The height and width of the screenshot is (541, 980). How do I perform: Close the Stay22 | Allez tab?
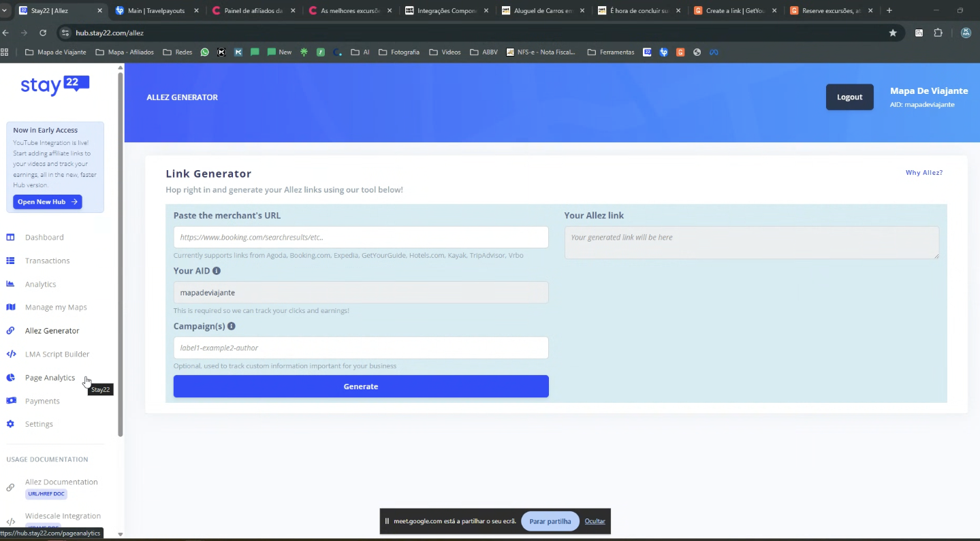(99, 11)
